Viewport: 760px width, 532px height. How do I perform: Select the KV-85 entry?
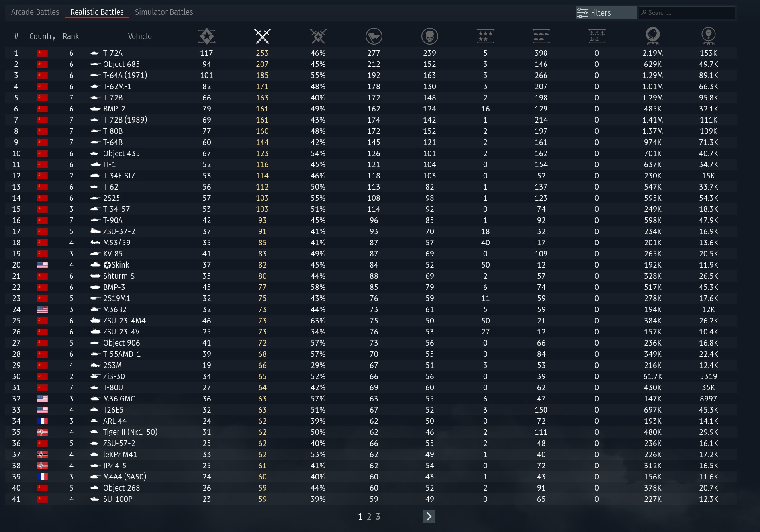point(113,254)
